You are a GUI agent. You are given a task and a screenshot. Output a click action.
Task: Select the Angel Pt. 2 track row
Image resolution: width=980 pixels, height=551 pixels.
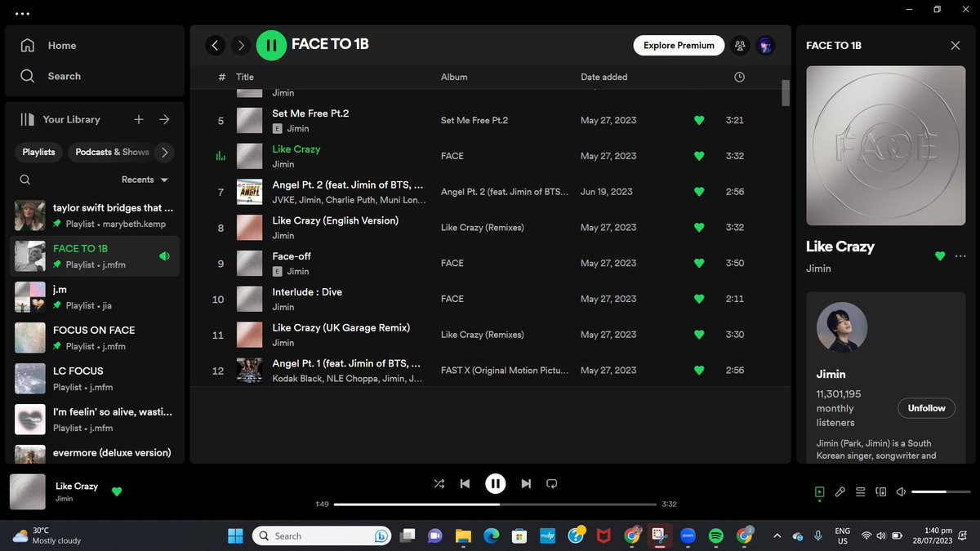point(490,192)
